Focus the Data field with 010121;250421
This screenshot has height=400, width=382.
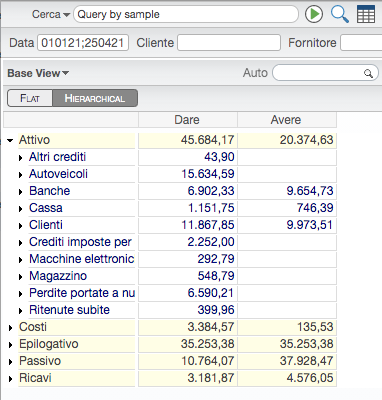tap(83, 43)
